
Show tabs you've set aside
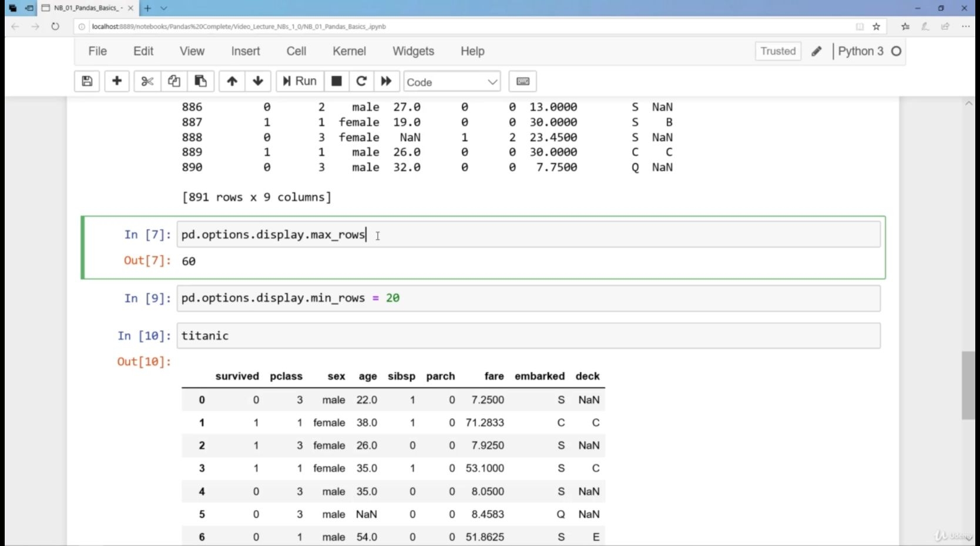[x=13, y=8]
